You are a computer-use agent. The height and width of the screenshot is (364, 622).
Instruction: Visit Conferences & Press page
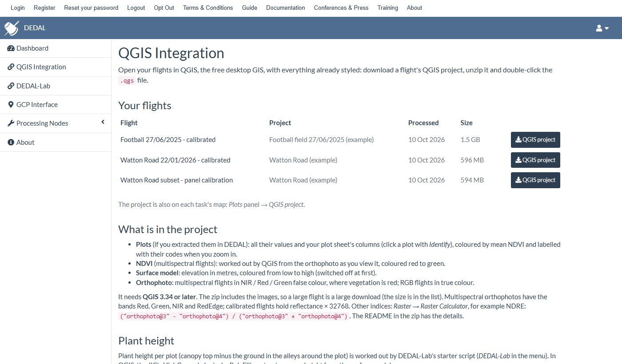pyautogui.click(x=341, y=8)
